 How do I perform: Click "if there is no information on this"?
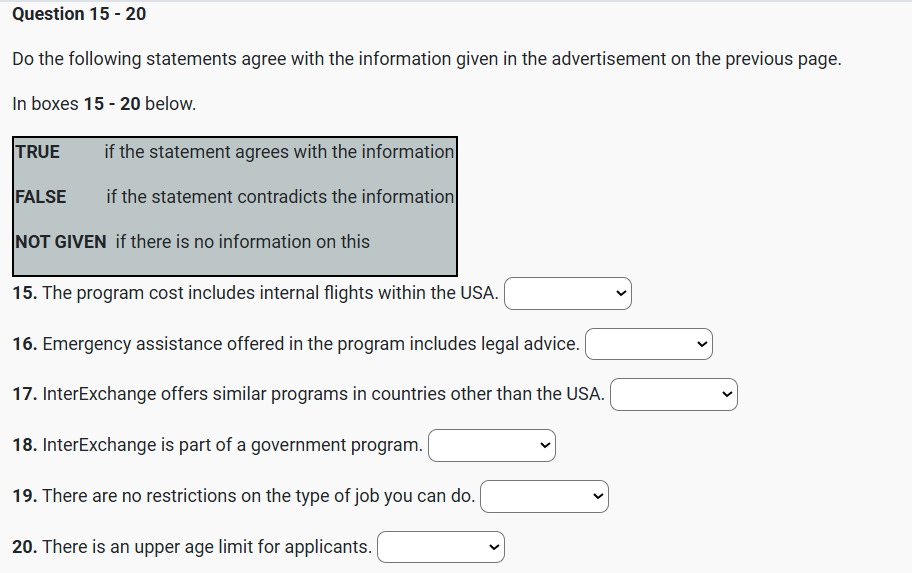click(243, 242)
